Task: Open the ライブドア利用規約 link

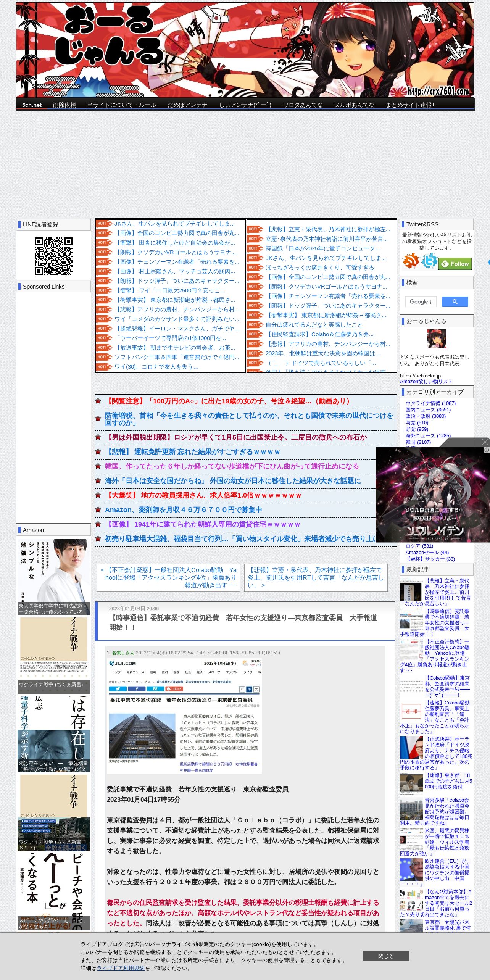Action: (x=121, y=968)
